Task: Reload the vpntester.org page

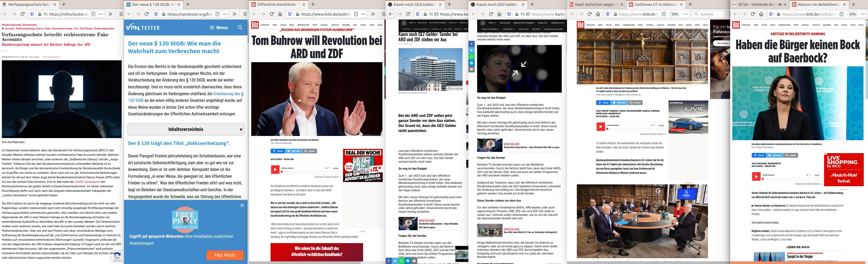Action: pyautogui.click(x=147, y=14)
